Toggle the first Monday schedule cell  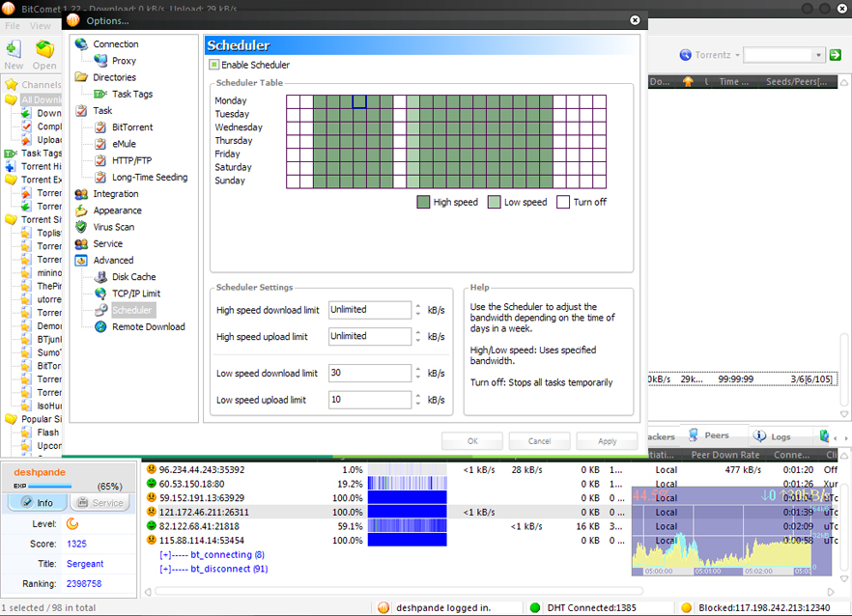coord(293,101)
